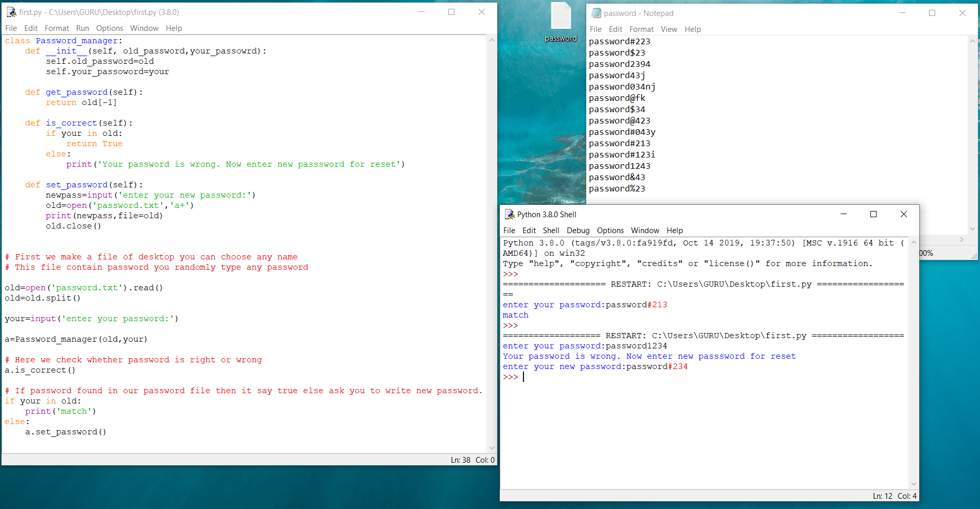This screenshot has width=980, height=509.
Task: Click the Python Shell title bar icon
Action: click(x=510, y=214)
